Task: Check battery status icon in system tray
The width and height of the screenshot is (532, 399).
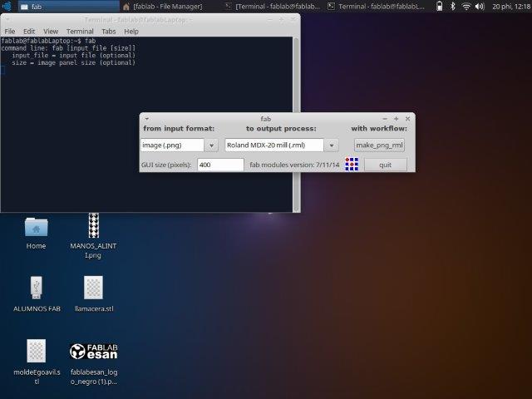Action: pyautogui.click(x=440, y=6)
